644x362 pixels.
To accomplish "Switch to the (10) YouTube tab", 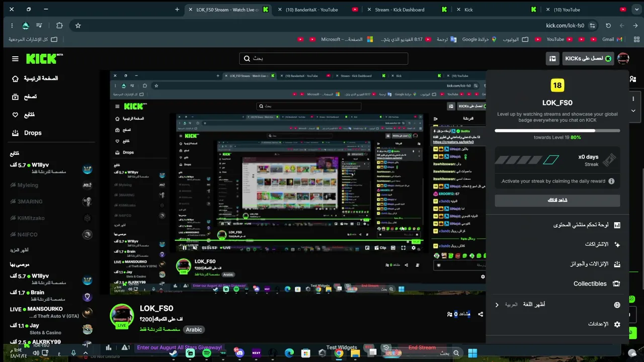I will [x=585, y=10].
